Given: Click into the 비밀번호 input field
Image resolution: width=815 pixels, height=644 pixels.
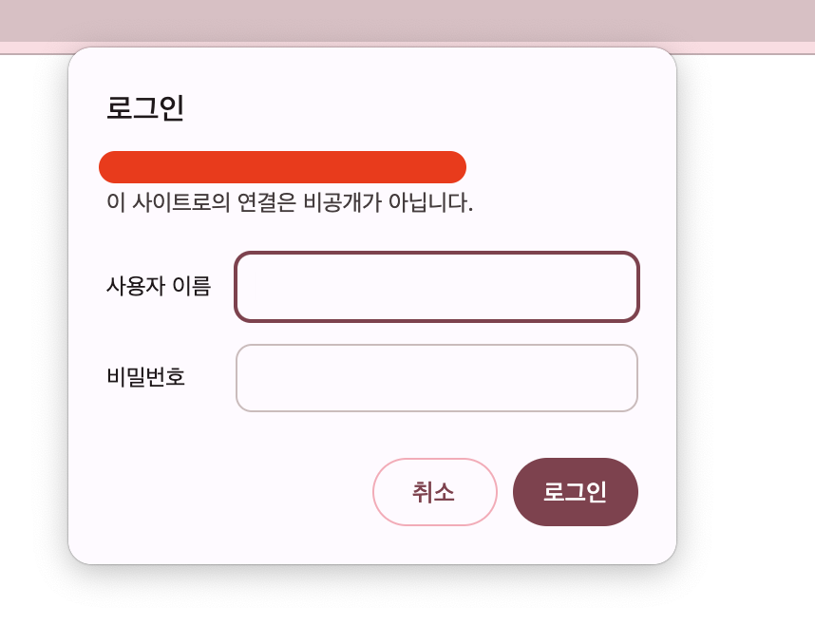Looking at the screenshot, I should pos(437,378).
